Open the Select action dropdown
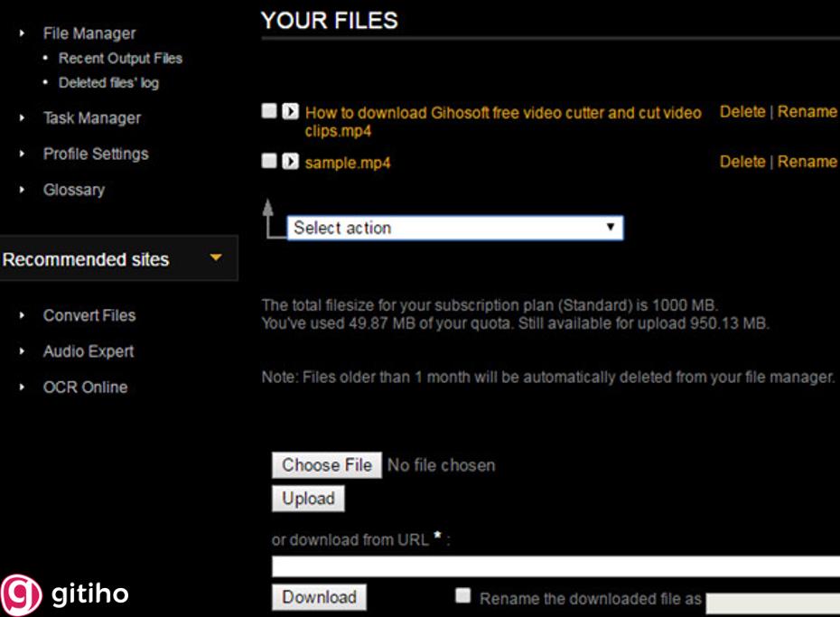Image resolution: width=840 pixels, height=617 pixels. (x=455, y=228)
